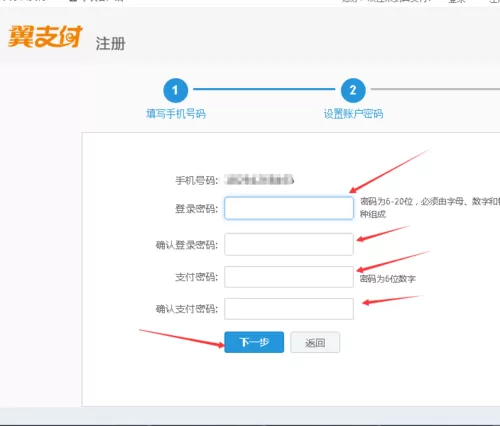Click the blurred phone number value

click(x=259, y=180)
